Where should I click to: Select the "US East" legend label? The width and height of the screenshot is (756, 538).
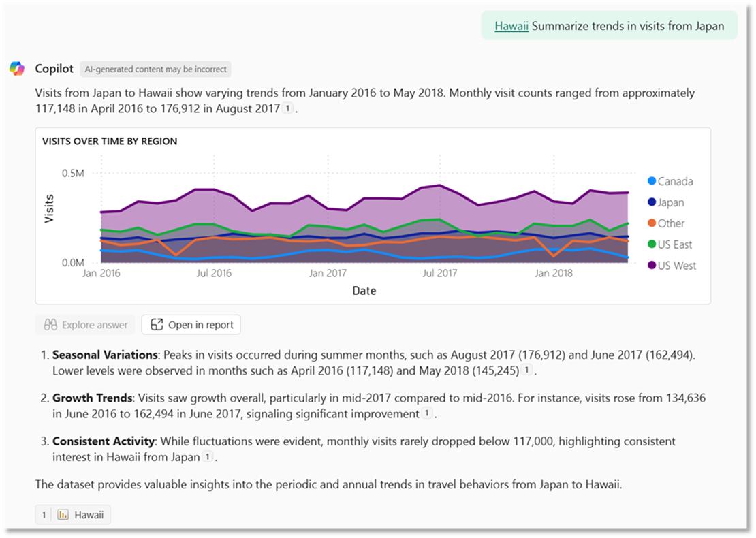point(674,244)
